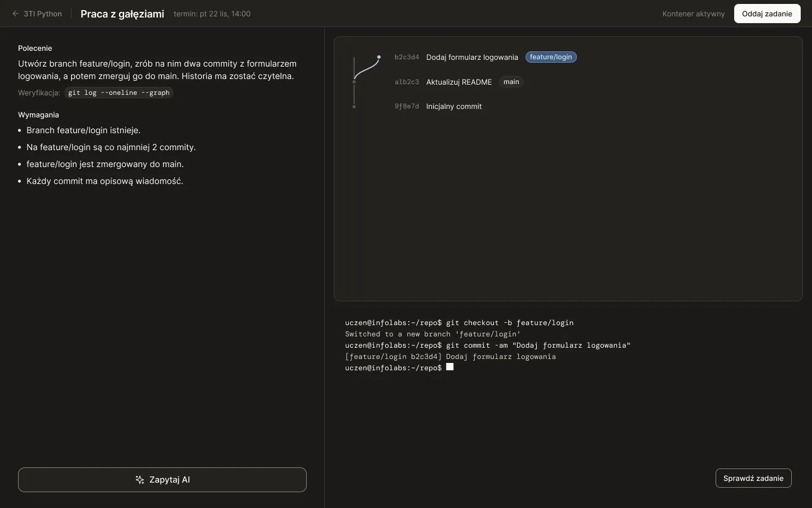Click requirement feature/login jest zmergowany do main
Screen dimensions: 812x508
tap(105, 164)
